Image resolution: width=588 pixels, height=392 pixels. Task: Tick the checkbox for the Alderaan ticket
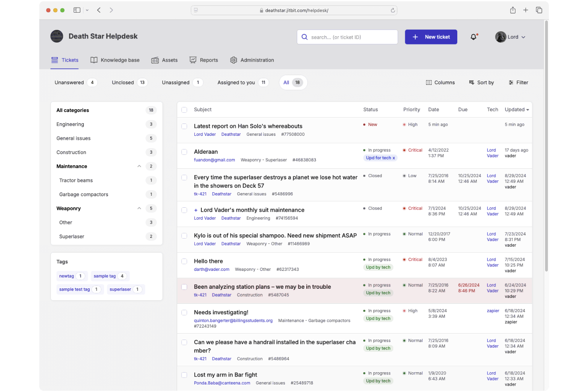pyautogui.click(x=184, y=152)
